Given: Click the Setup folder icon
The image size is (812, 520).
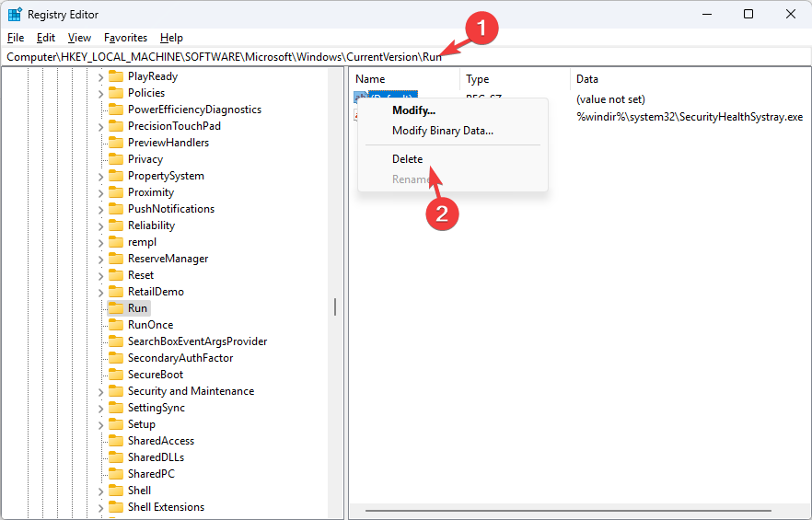Looking at the screenshot, I should (x=116, y=424).
